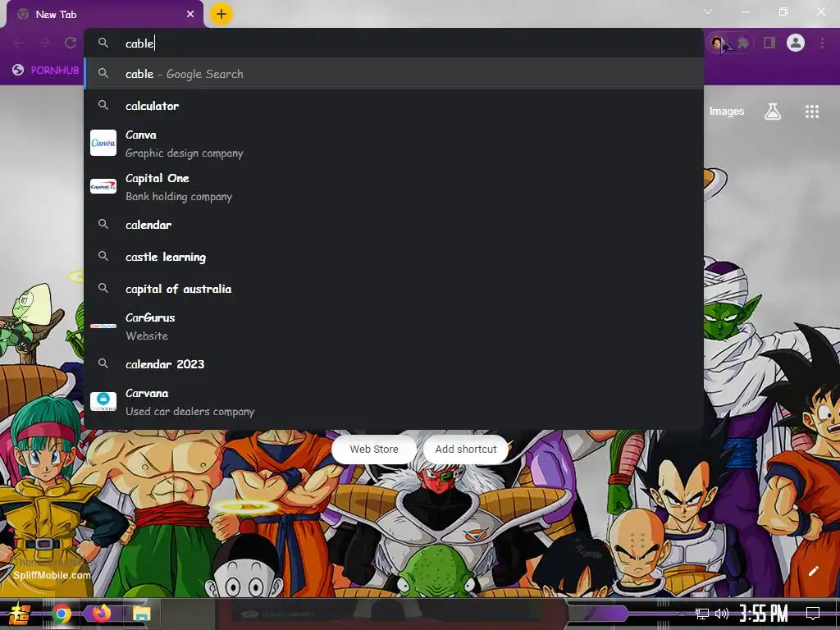
Task: Reload the page
Action: (x=71, y=43)
